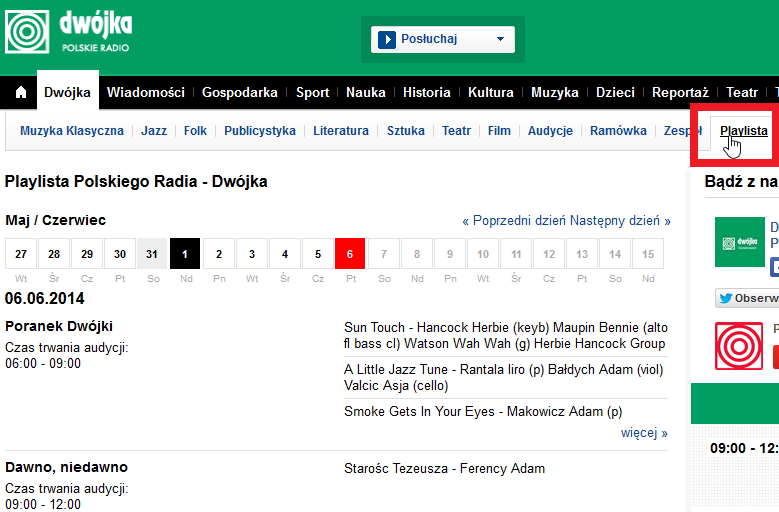The width and height of the screenshot is (779, 512).
Task: Click the Sun Touch - Hancock Herbie track entry
Action: click(x=505, y=335)
